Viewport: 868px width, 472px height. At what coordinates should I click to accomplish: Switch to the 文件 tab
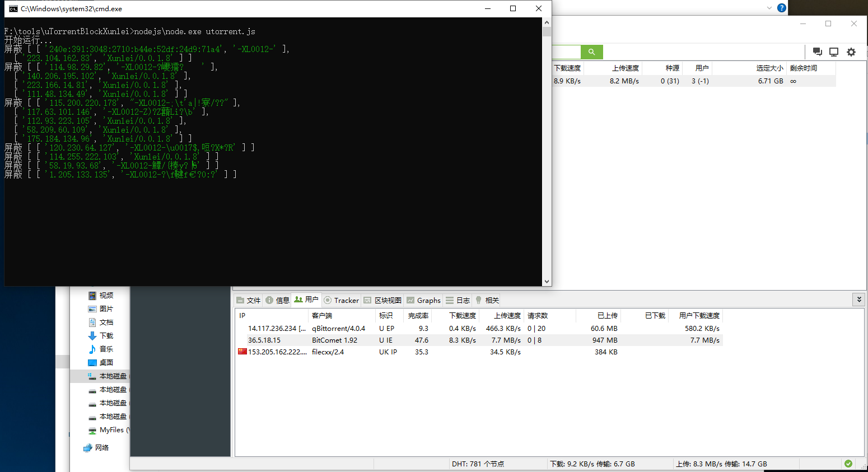tap(249, 300)
